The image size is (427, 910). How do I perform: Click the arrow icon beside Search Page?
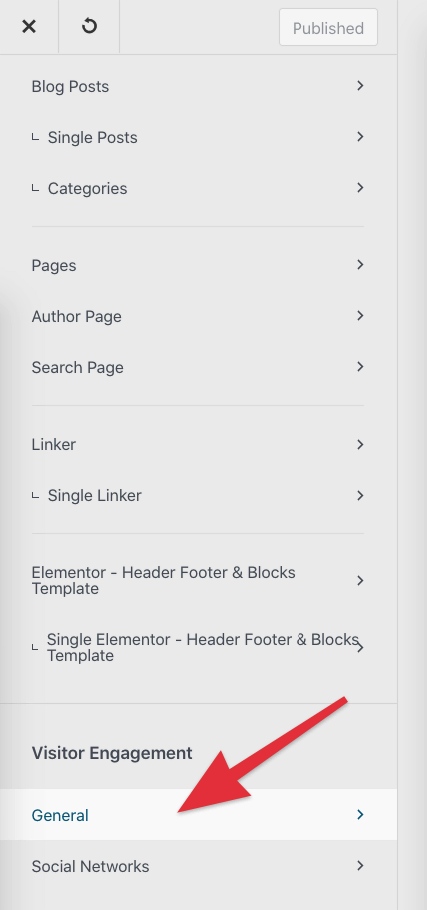[x=360, y=367]
